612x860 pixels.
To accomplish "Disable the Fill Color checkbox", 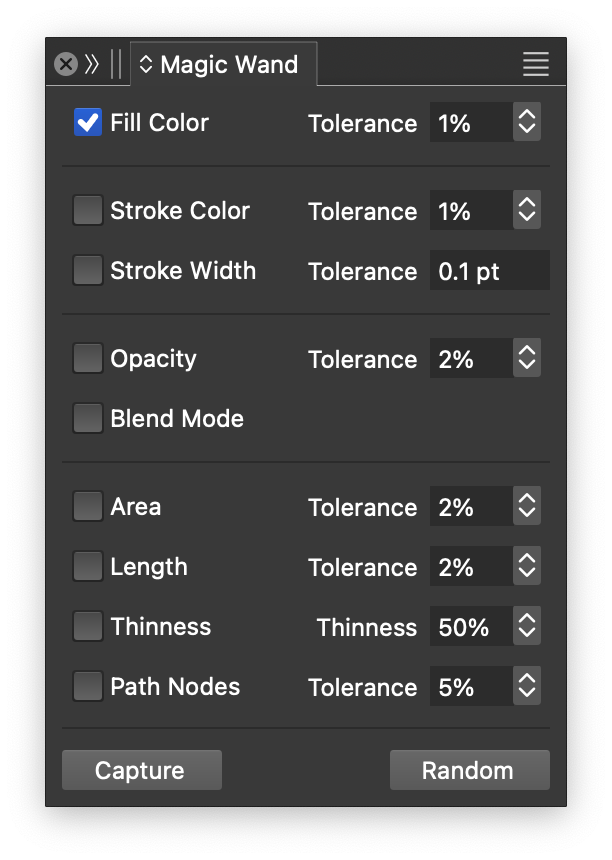I will 88,123.
